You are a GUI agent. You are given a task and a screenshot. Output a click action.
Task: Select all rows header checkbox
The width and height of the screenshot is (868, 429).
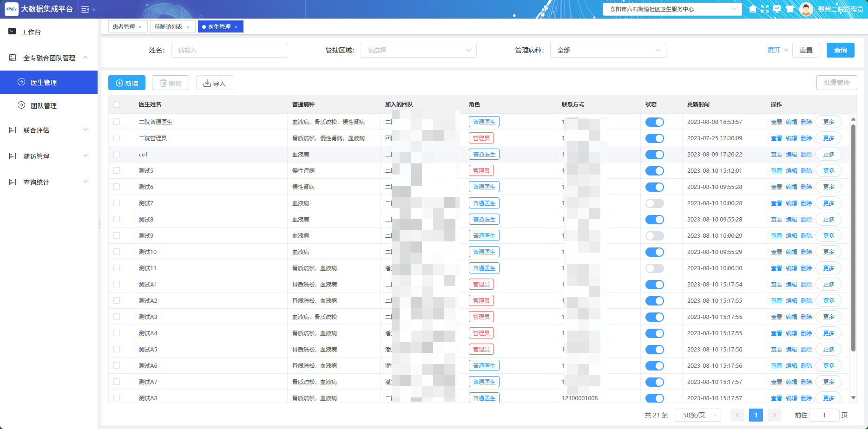pos(117,104)
